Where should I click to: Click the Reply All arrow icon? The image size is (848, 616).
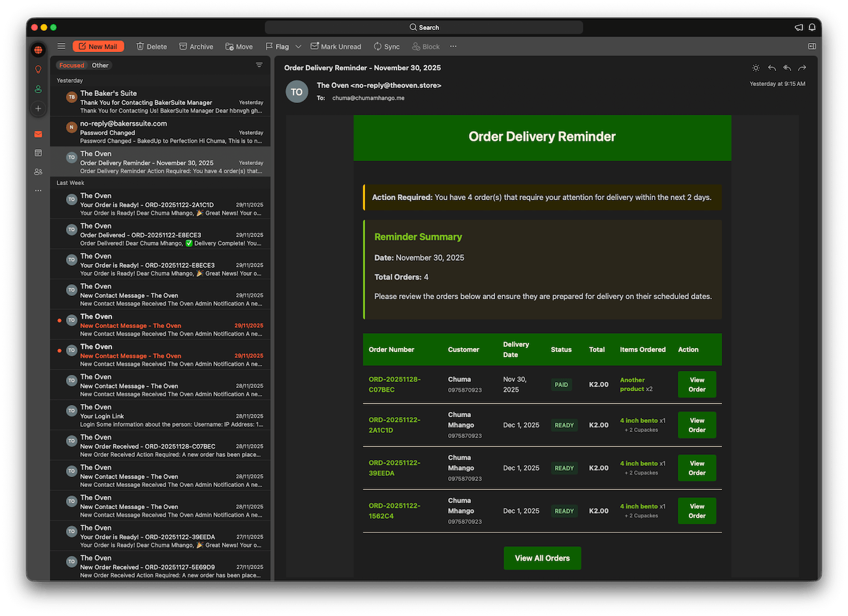click(x=787, y=68)
